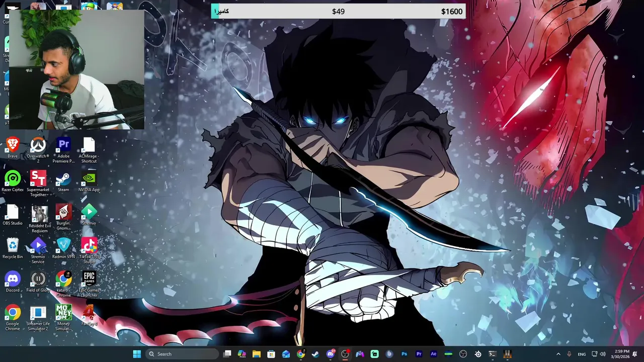Select the Recycle Bin icon
This screenshot has height=362, width=644.
[x=13, y=249]
